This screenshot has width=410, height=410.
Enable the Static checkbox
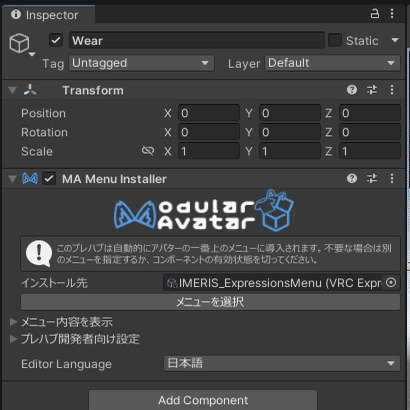(x=335, y=40)
